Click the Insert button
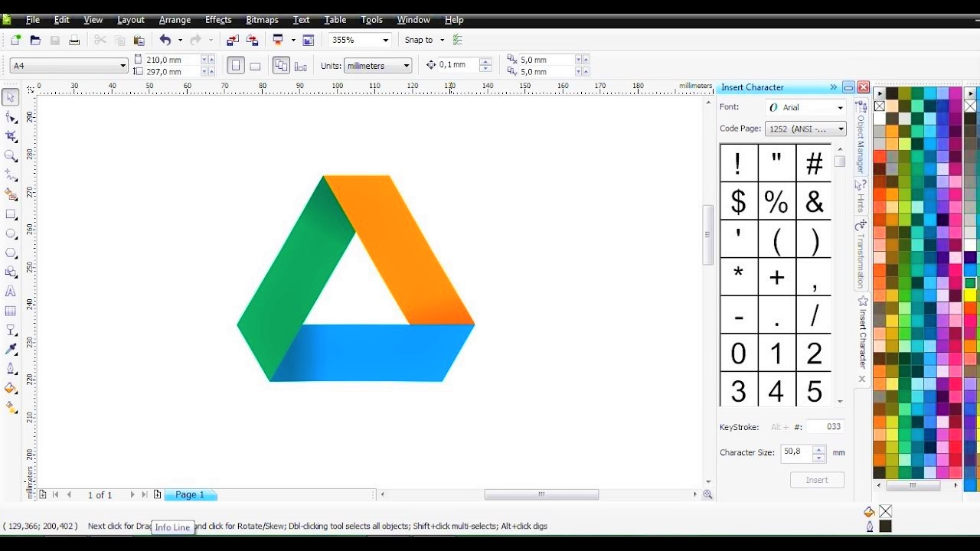Screen dimensions: 980x551 coord(817,480)
